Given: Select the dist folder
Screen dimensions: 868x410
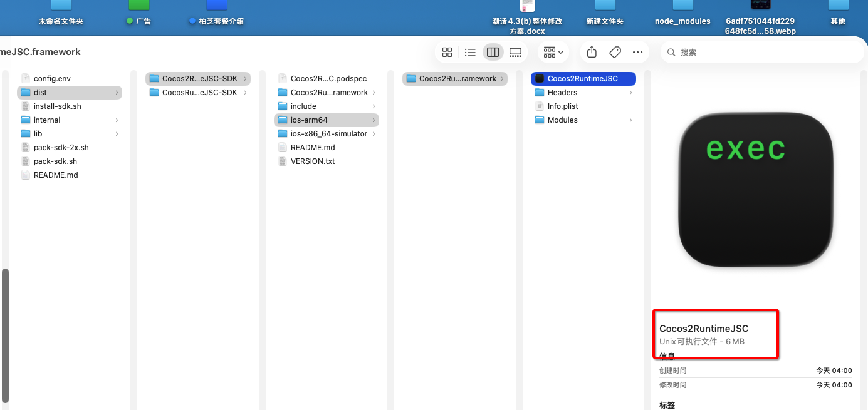Looking at the screenshot, I should pos(69,93).
